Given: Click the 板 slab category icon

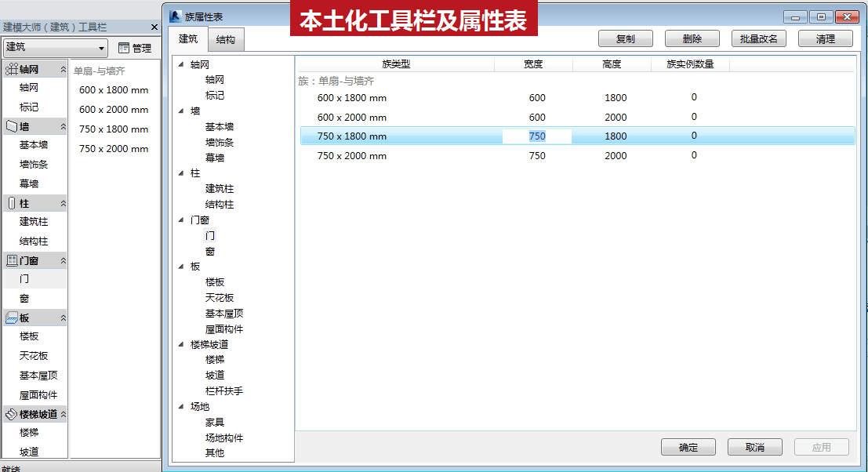Looking at the screenshot, I should click(11, 318).
